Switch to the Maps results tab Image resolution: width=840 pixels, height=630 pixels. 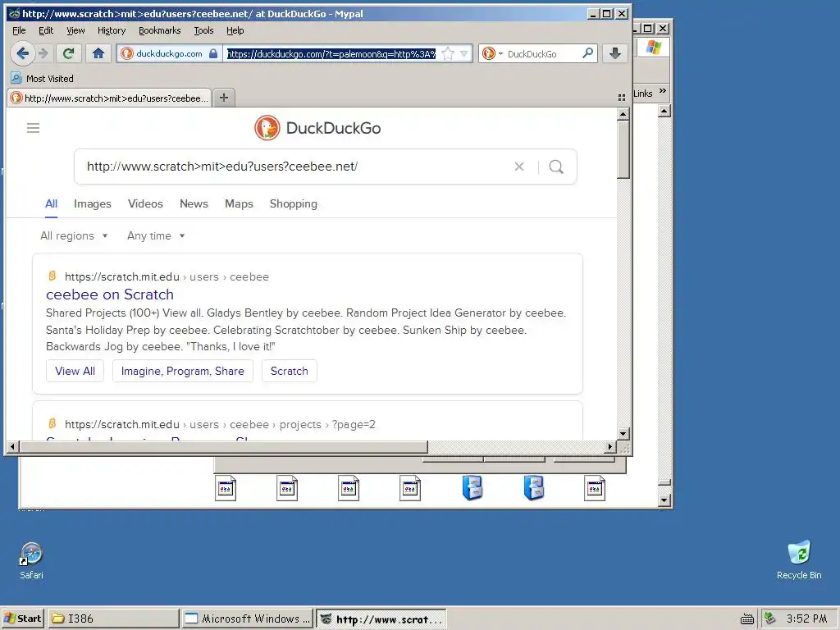[239, 203]
